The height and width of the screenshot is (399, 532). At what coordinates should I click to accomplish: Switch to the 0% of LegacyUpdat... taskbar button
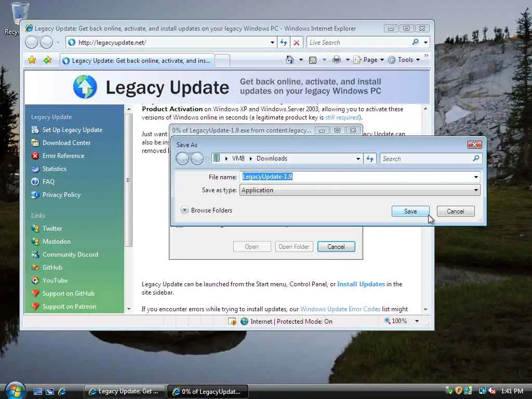pyautogui.click(x=208, y=391)
